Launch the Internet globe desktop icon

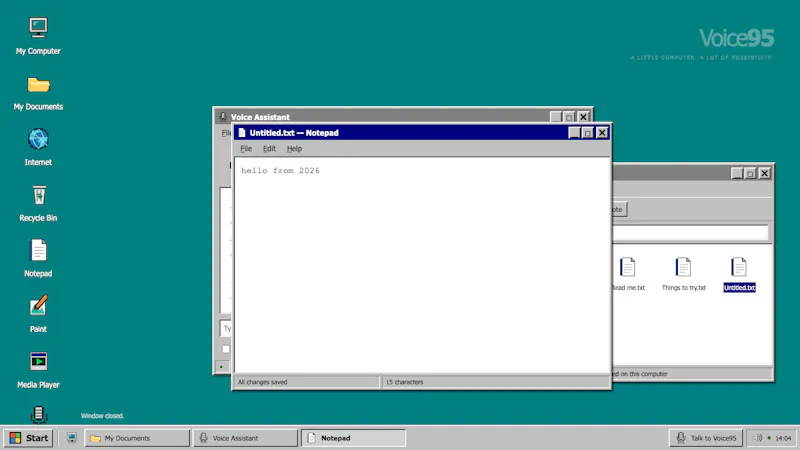click(38, 139)
